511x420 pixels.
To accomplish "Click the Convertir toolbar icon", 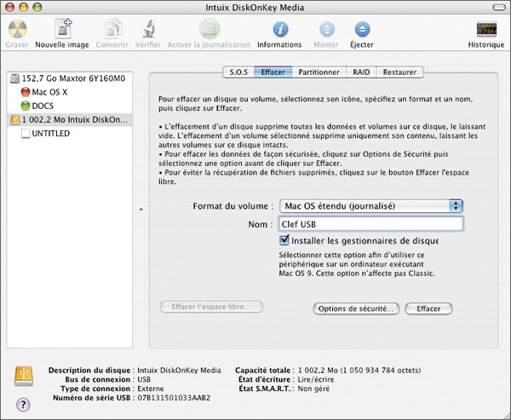I will coord(112,29).
